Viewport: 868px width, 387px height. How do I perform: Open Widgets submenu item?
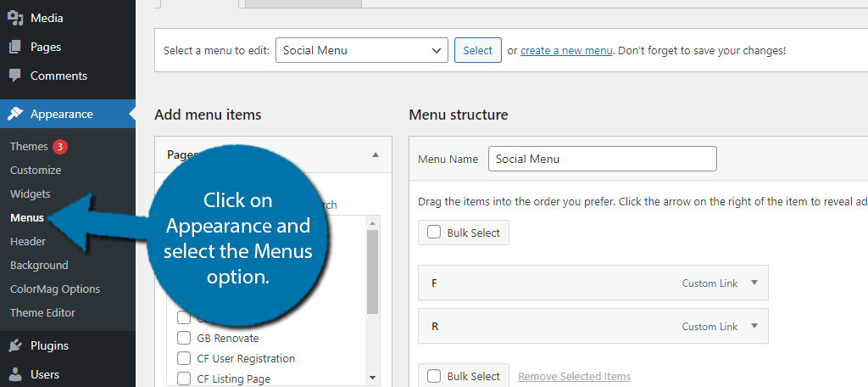tap(30, 194)
